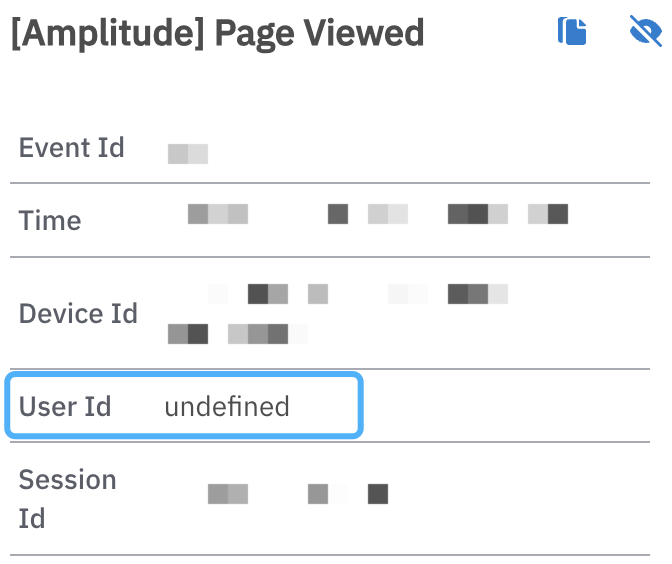Click the second line of Device Id value
Viewport: 672px width, 564px height.
click(237, 333)
